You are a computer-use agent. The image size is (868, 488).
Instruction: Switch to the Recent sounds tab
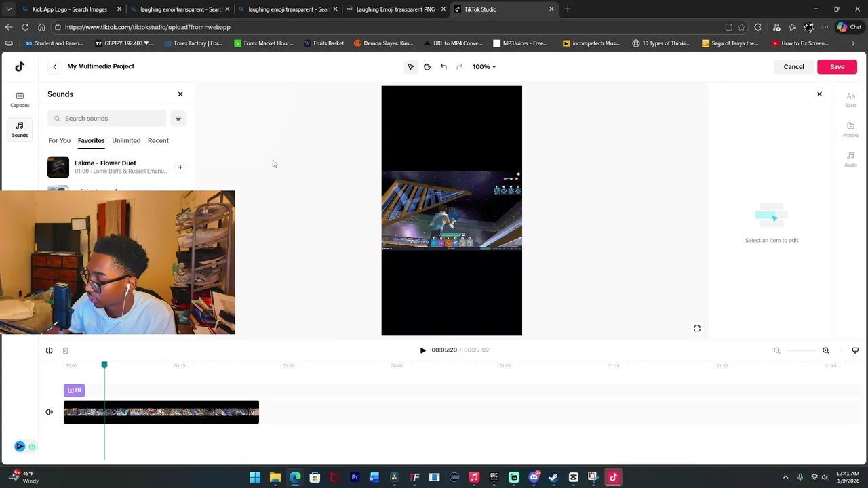click(x=158, y=140)
